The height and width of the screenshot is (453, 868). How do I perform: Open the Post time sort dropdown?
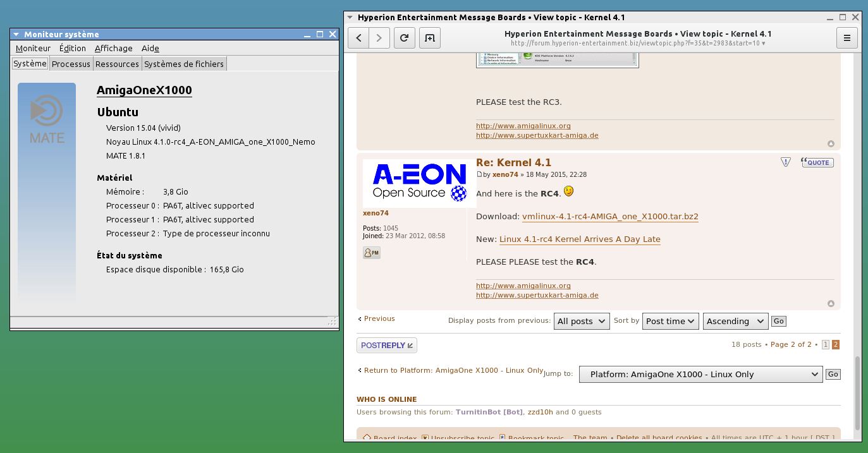[670, 321]
